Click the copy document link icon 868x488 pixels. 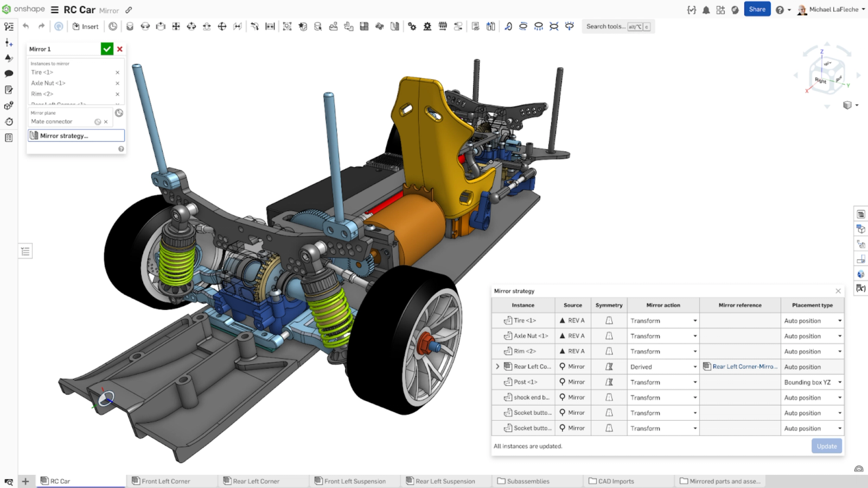129,10
